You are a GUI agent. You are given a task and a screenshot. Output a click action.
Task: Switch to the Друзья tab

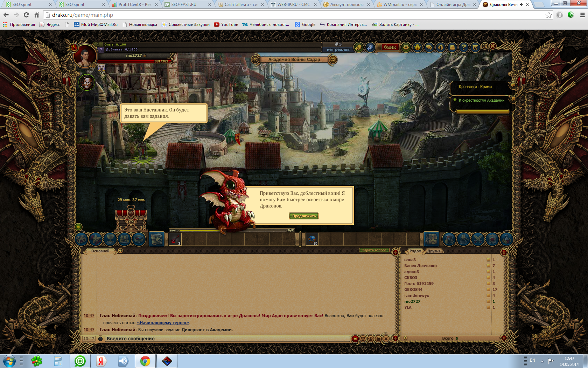point(434,251)
